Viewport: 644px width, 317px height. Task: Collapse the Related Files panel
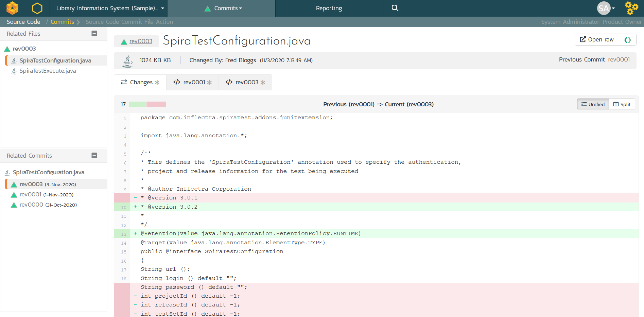tap(94, 34)
